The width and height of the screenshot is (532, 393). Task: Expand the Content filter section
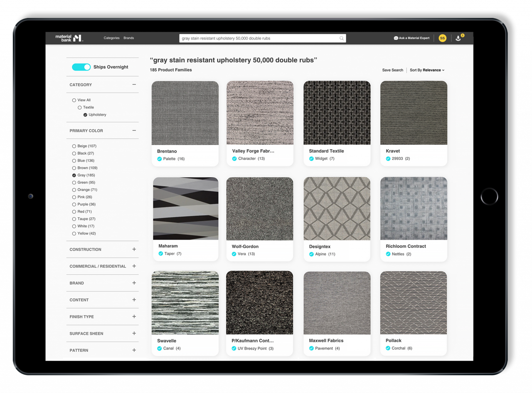[134, 300]
